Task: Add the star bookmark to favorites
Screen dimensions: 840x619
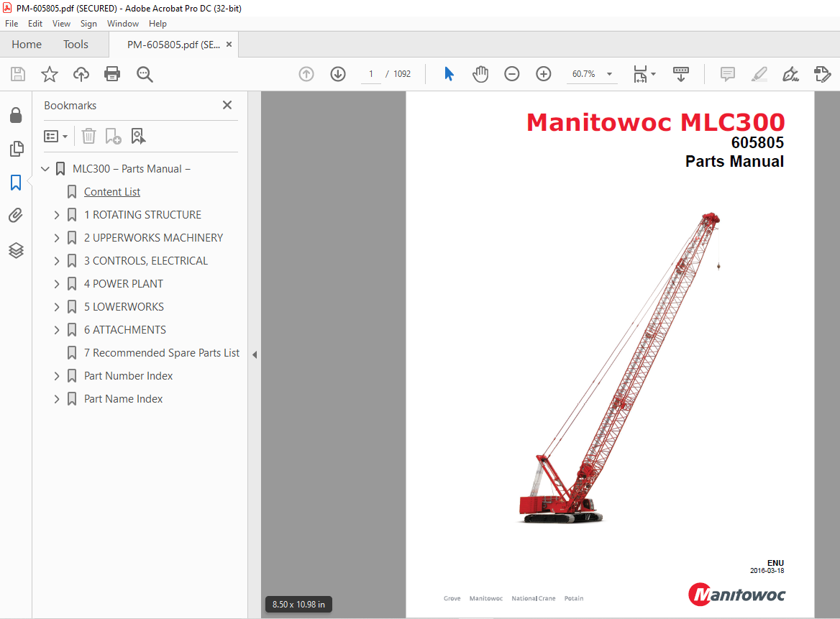Action: point(50,74)
